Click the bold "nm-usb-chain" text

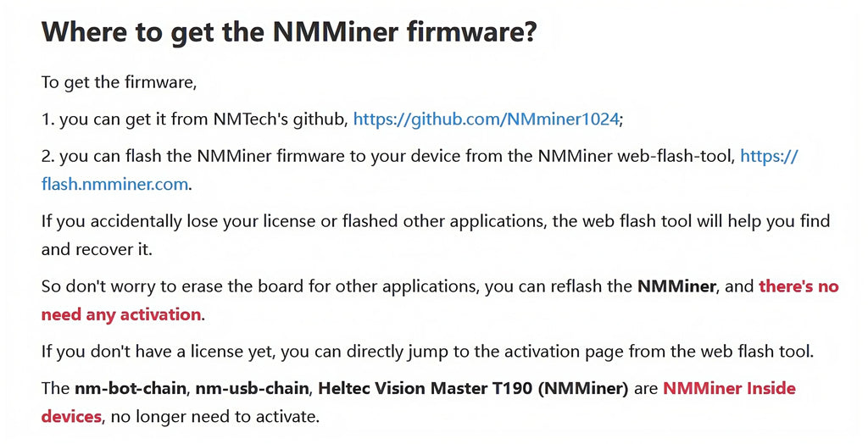pyautogui.click(x=250, y=388)
